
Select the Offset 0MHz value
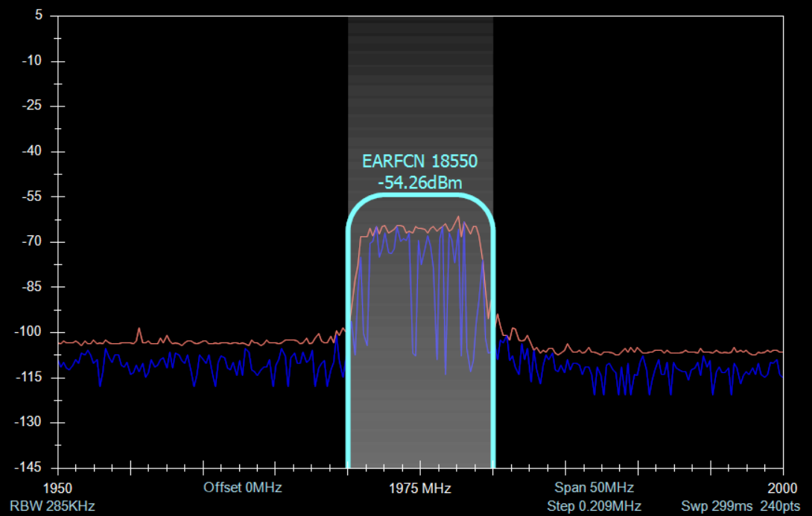[x=242, y=488]
